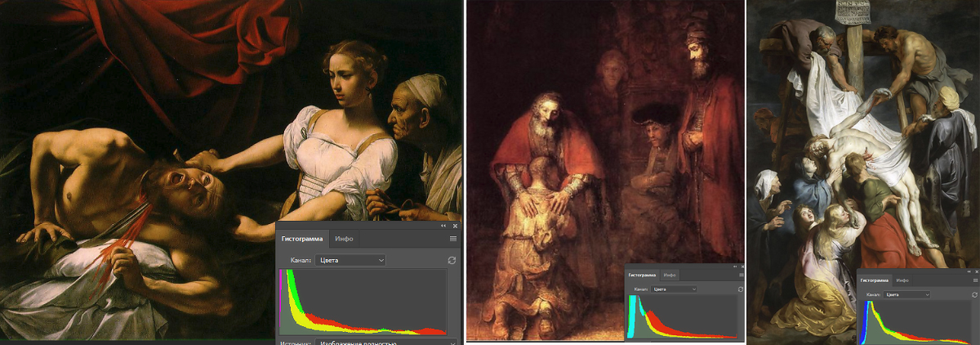Screen dimensions: 980x345
Task: Refresh the histogram on the Rubens painting panel
Action: [x=974, y=293]
